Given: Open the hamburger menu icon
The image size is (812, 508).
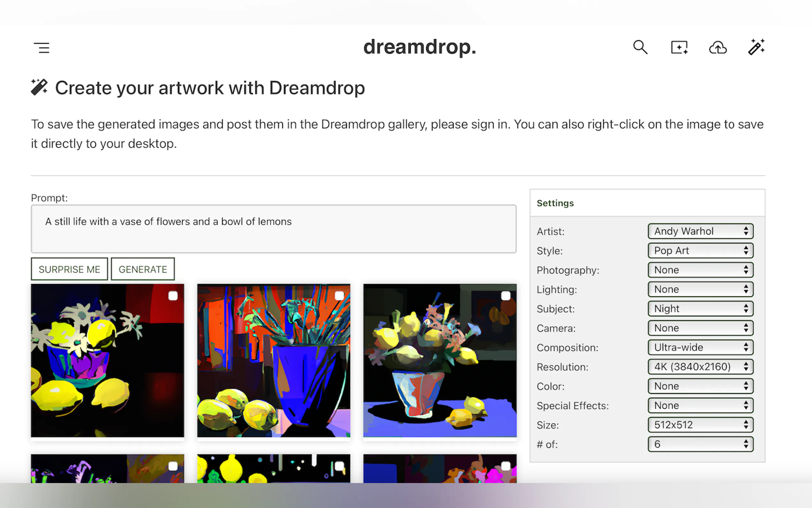Looking at the screenshot, I should point(42,48).
